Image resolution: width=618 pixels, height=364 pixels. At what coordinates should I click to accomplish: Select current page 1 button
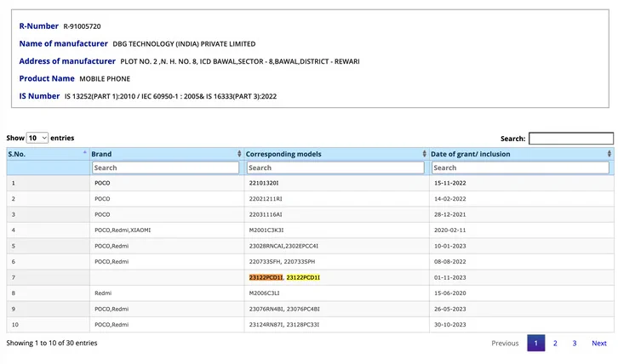536,343
